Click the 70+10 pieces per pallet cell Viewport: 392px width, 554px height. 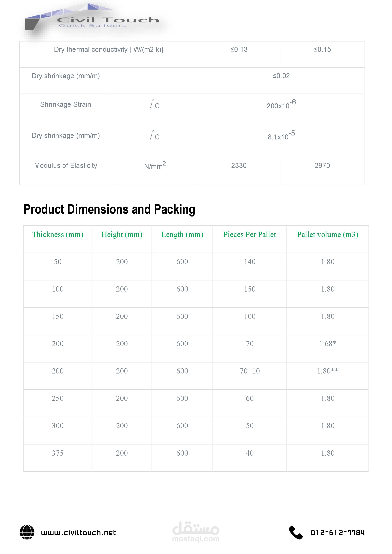click(250, 371)
